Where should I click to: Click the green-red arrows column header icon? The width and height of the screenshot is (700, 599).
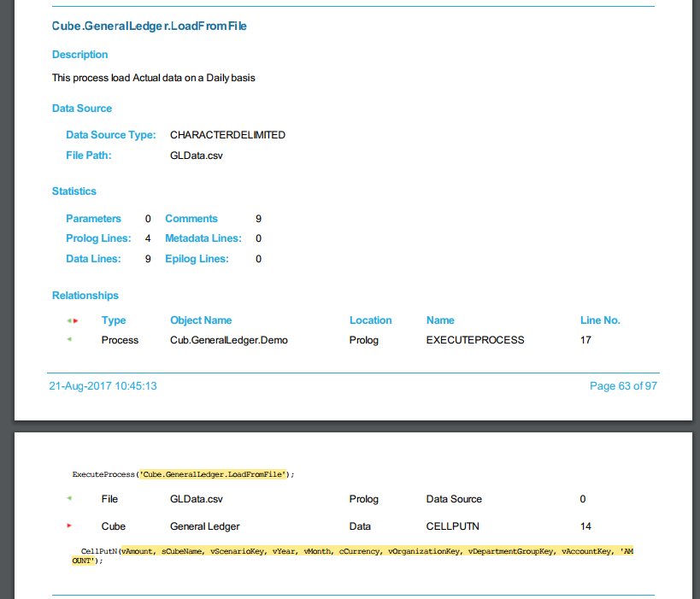click(73, 321)
